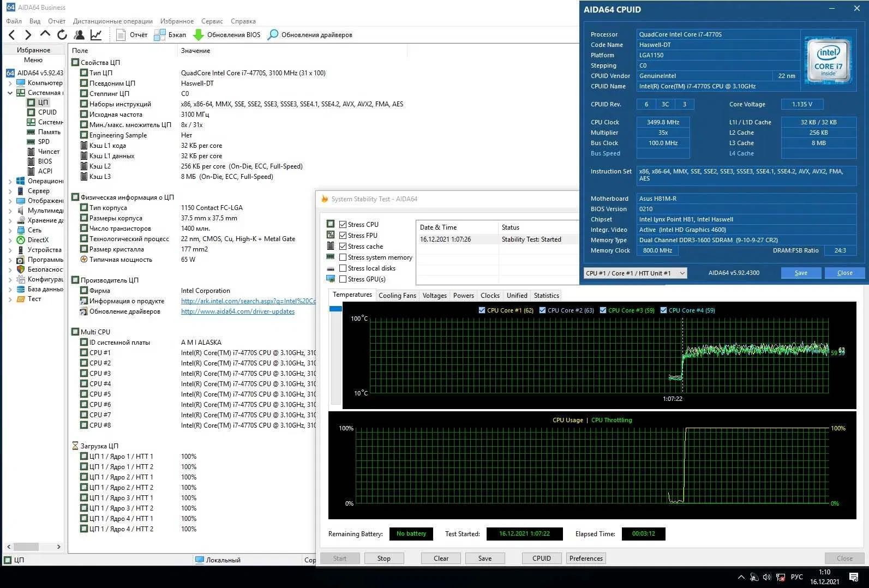
Task: Uncheck the Stress CPU checkbox
Action: click(x=343, y=224)
